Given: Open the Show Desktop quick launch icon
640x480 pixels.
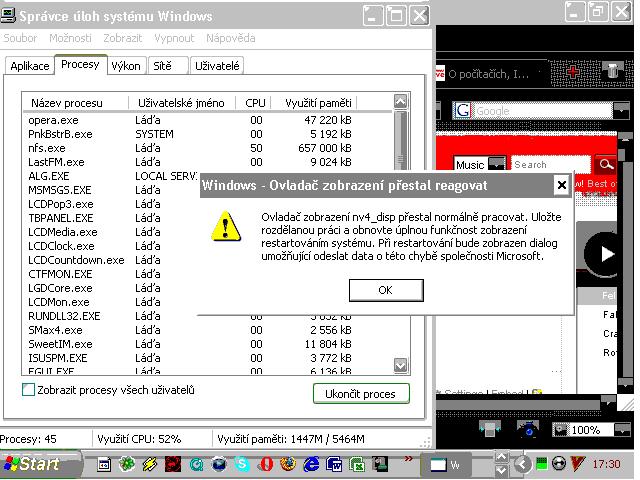Looking at the screenshot, I should [x=104, y=464].
